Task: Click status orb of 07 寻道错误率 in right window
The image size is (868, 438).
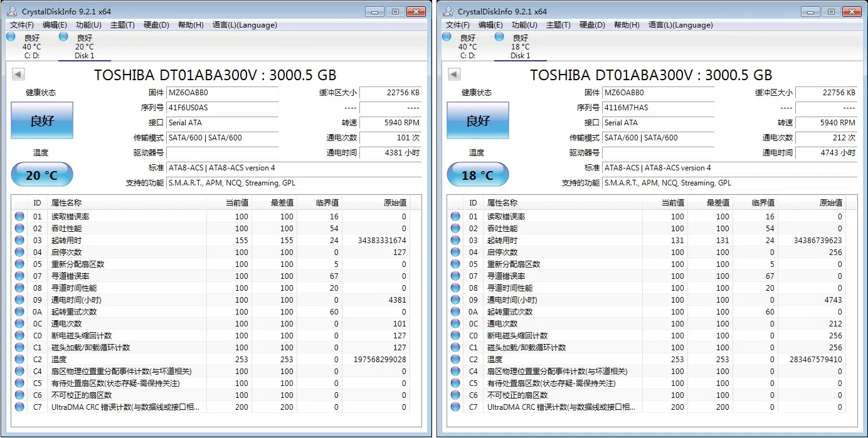Action: click(455, 276)
